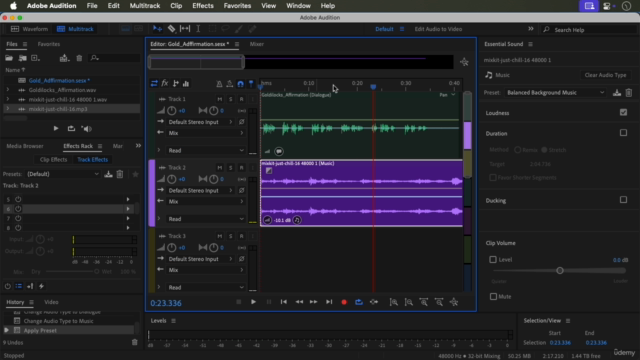
Task: Toggle snapping magnet icon
Action: pyautogui.click(x=240, y=84)
